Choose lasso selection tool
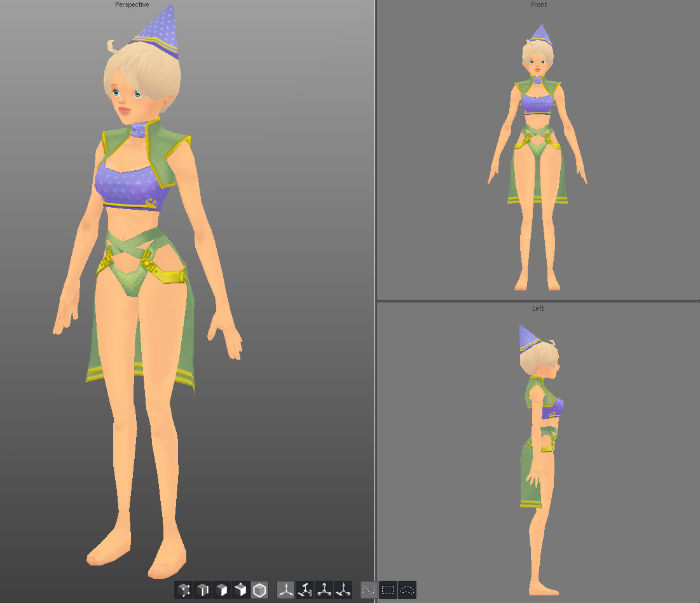This screenshot has height=603, width=700. point(407,590)
